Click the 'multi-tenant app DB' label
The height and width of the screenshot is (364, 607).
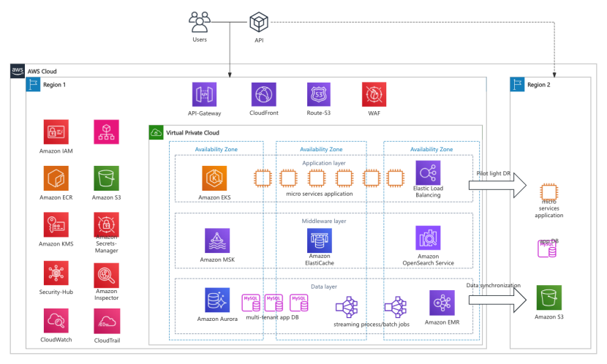[273, 317]
